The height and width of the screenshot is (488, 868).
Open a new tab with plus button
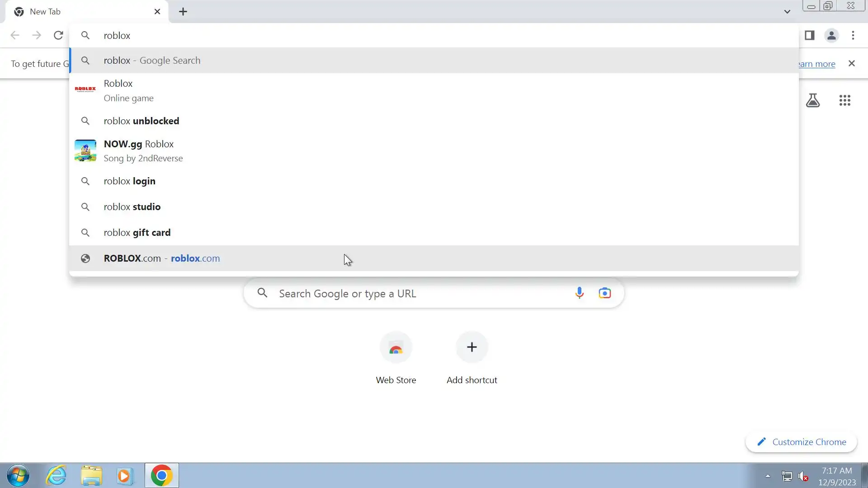(183, 12)
